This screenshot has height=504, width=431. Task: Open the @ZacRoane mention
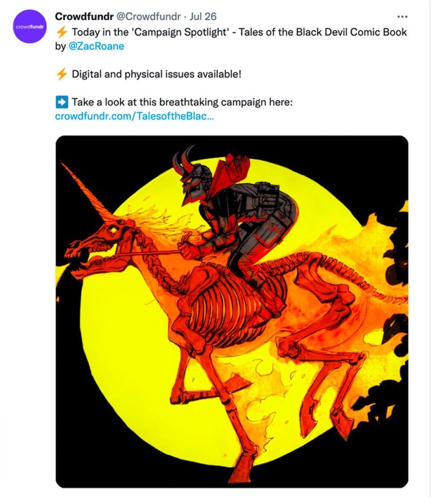click(97, 46)
